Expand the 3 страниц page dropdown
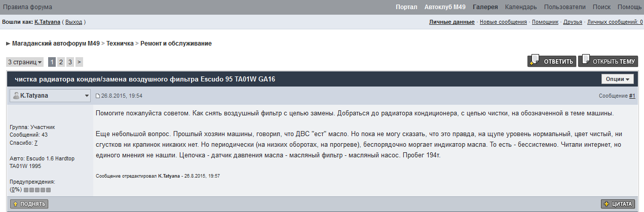The height and width of the screenshot is (212, 644). click(x=25, y=62)
